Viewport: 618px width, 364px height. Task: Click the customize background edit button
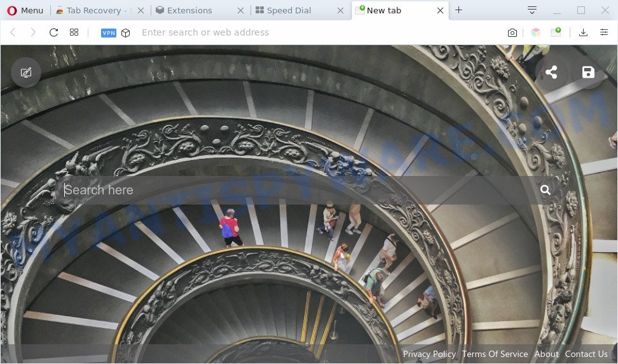tap(26, 72)
